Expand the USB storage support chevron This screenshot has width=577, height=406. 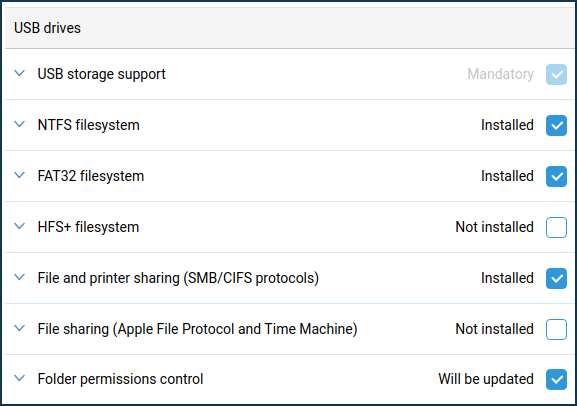(x=20, y=73)
